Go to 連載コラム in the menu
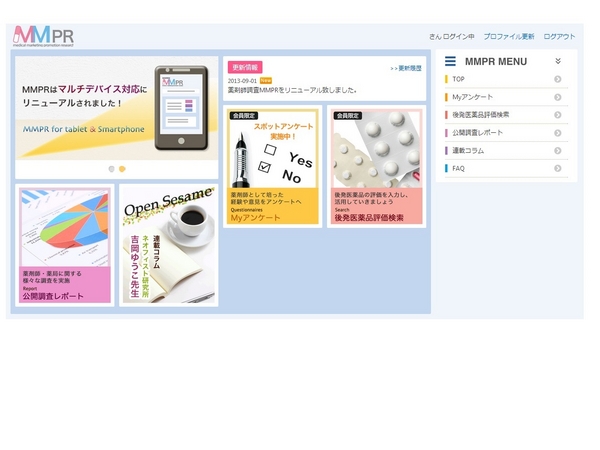 [x=506, y=151]
